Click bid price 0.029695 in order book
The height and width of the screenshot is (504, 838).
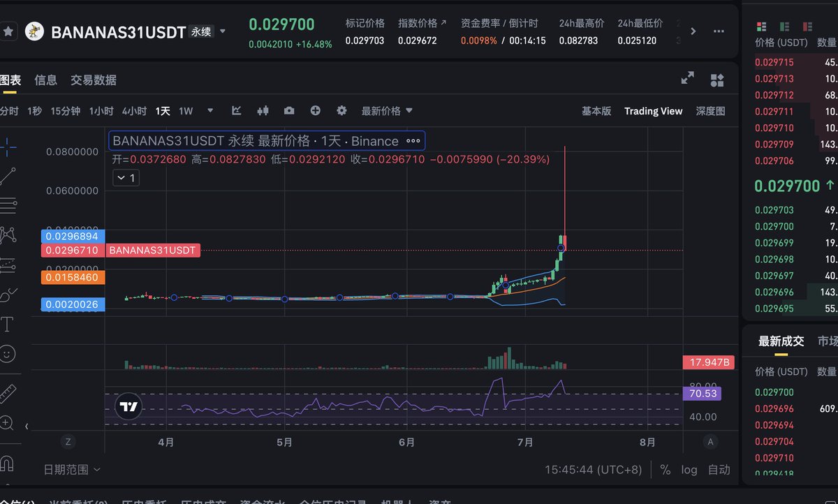click(774, 309)
